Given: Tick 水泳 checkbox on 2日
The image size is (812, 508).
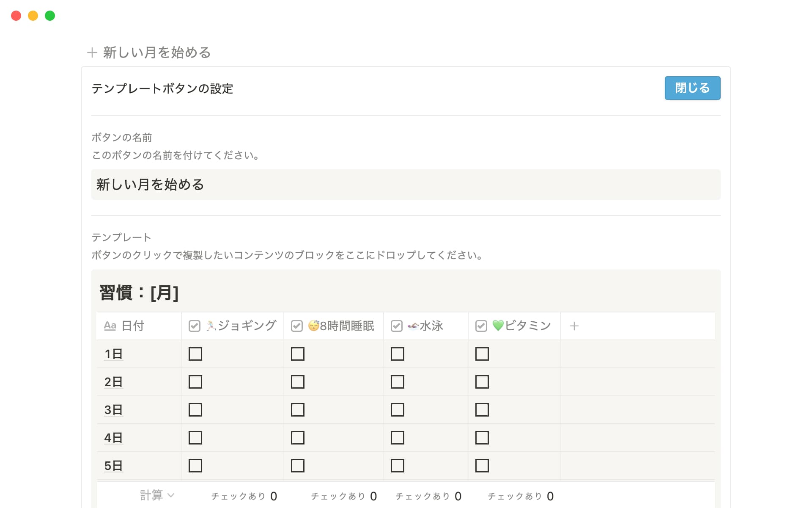Looking at the screenshot, I should [x=398, y=382].
